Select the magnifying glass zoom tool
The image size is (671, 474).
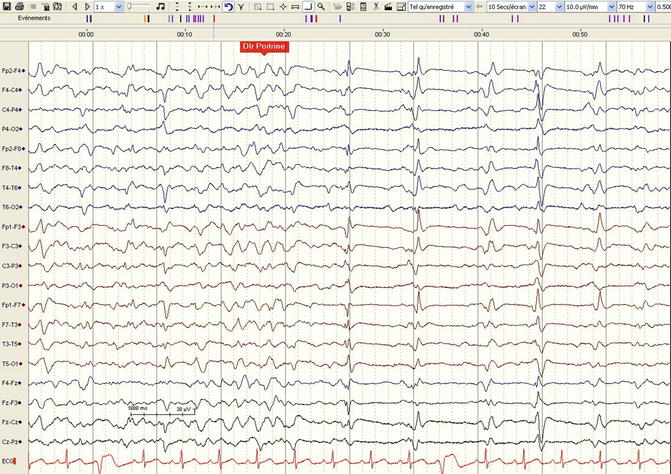[320, 6]
